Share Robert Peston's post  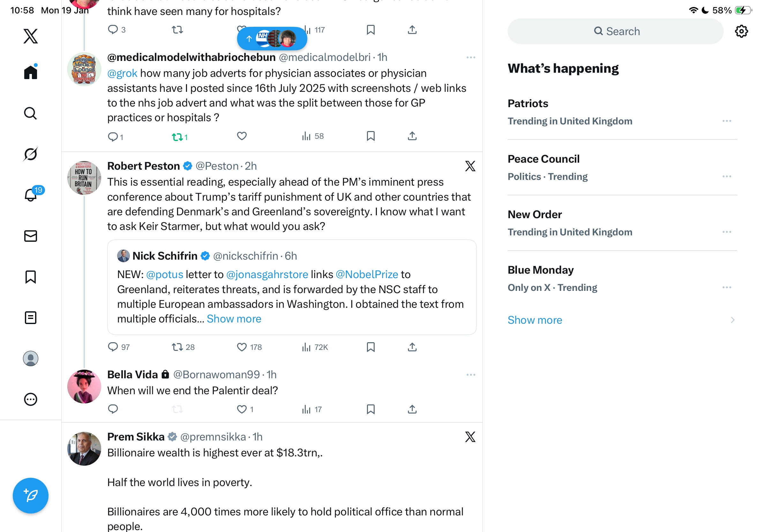[x=412, y=347]
